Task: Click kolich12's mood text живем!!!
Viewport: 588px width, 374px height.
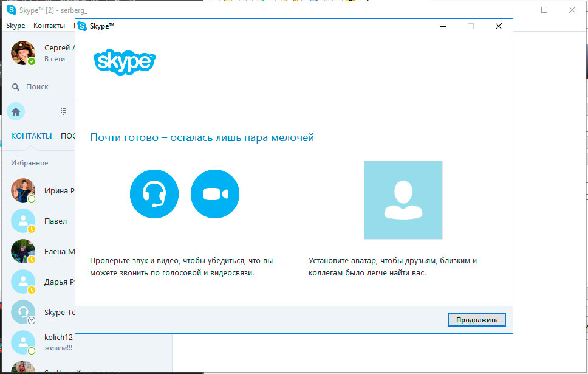Action: pyautogui.click(x=58, y=348)
